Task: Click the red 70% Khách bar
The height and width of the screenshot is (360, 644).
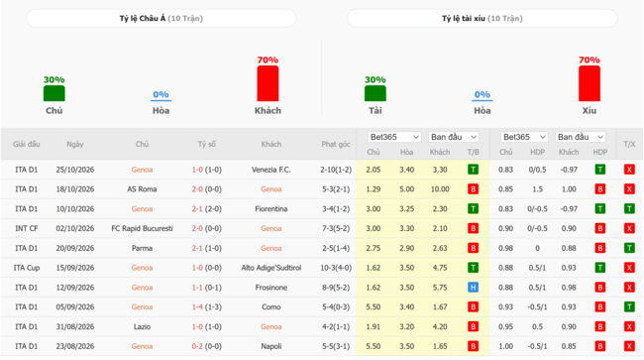Action: 268,83
